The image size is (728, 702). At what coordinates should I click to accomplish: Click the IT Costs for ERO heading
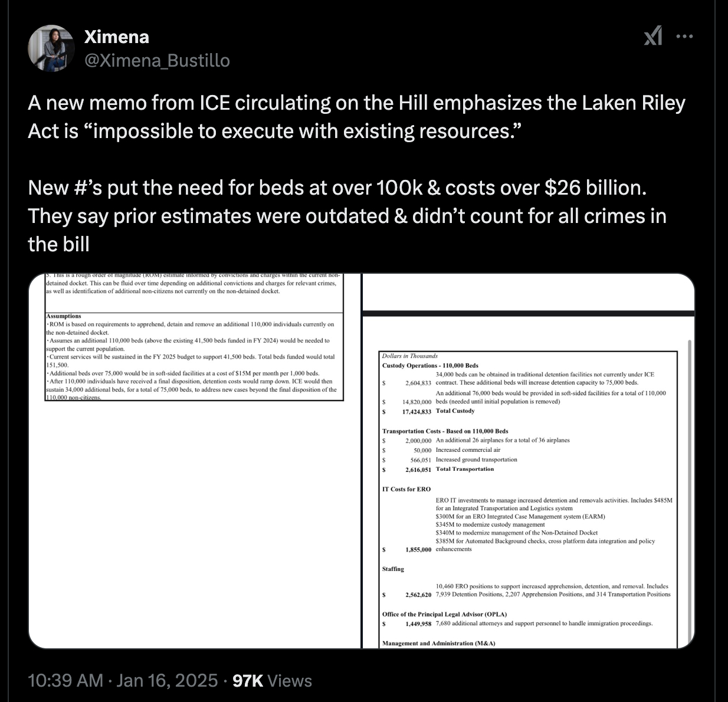point(406,489)
